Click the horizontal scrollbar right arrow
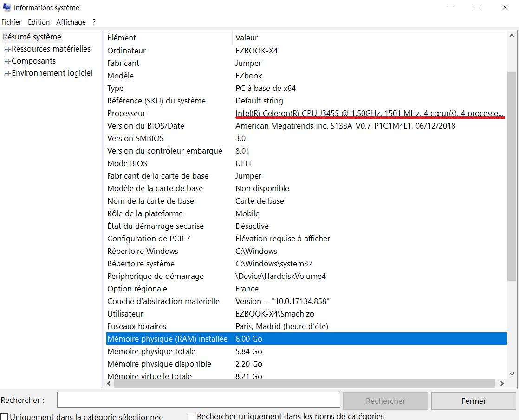Viewport: 519px width, 420px height. 502,384
